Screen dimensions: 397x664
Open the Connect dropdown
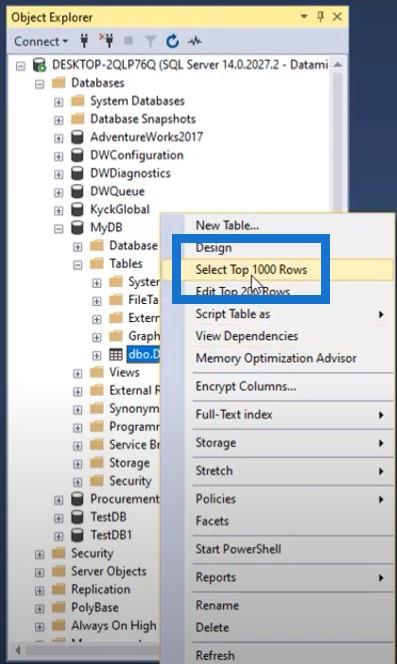click(41, 42)
